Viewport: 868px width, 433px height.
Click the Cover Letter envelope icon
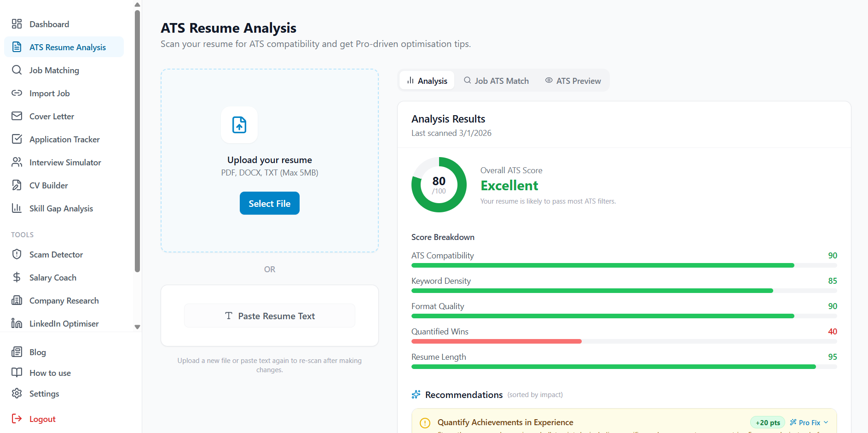(17, 116)
